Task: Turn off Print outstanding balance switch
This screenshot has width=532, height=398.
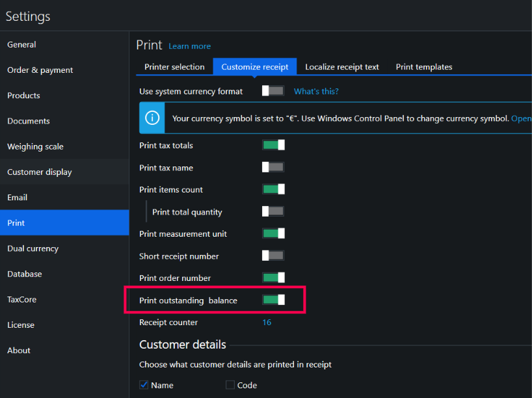Action: coord(273,300)
